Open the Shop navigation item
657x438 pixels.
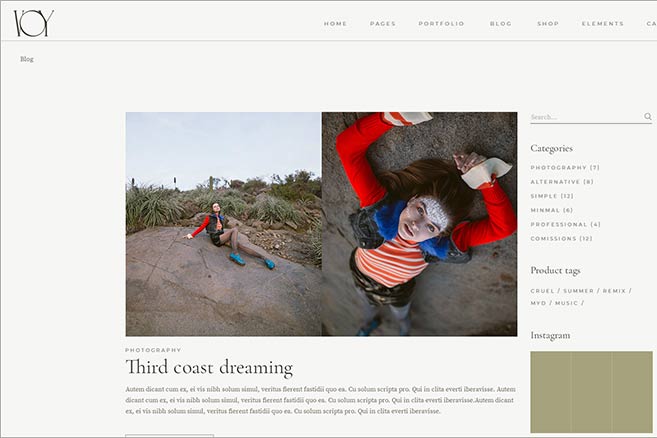tap(548, 24)
